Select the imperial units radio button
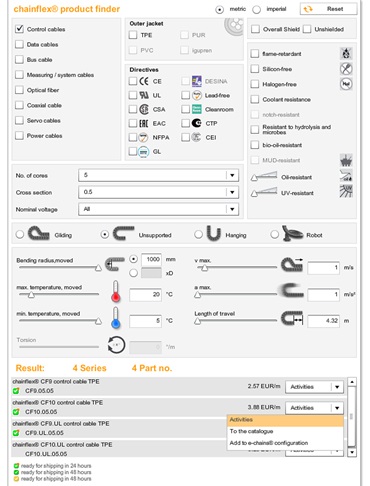Screen dimensions: 370x486 [256, 10]
